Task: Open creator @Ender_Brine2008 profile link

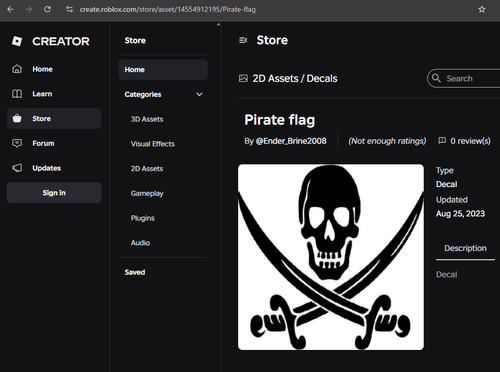Action: coord(291,141)
